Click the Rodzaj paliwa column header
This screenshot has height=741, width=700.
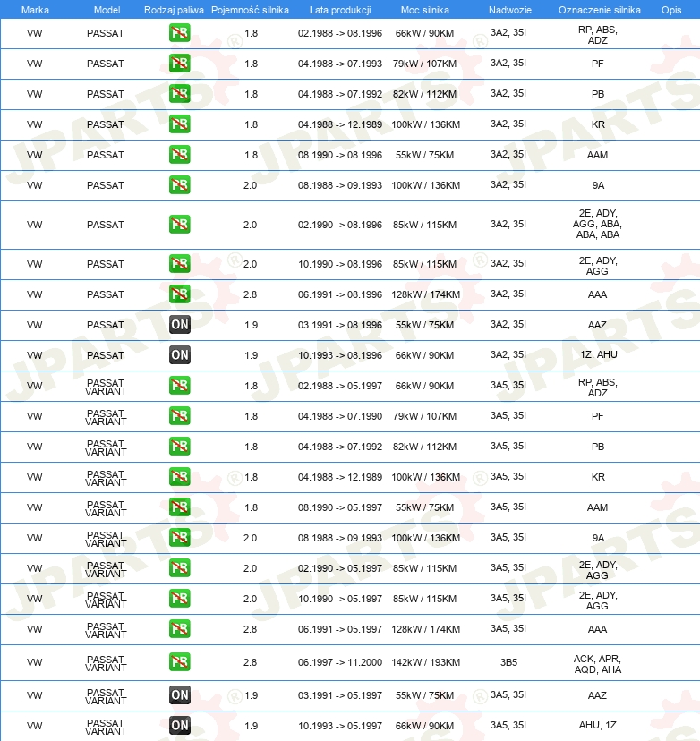(174, 10)
